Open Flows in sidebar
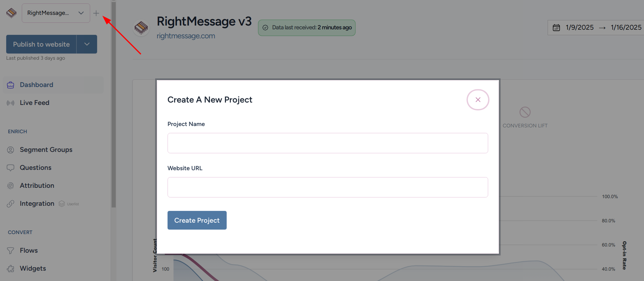 coord(29,251)
